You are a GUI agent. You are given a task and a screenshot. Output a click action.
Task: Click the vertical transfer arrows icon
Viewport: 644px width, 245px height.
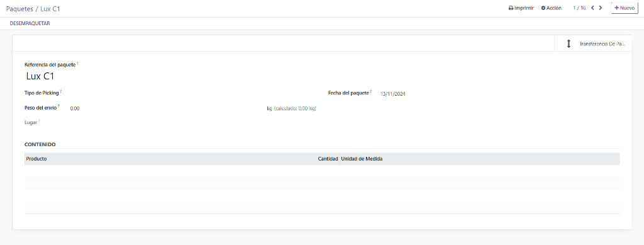[569, 43]
